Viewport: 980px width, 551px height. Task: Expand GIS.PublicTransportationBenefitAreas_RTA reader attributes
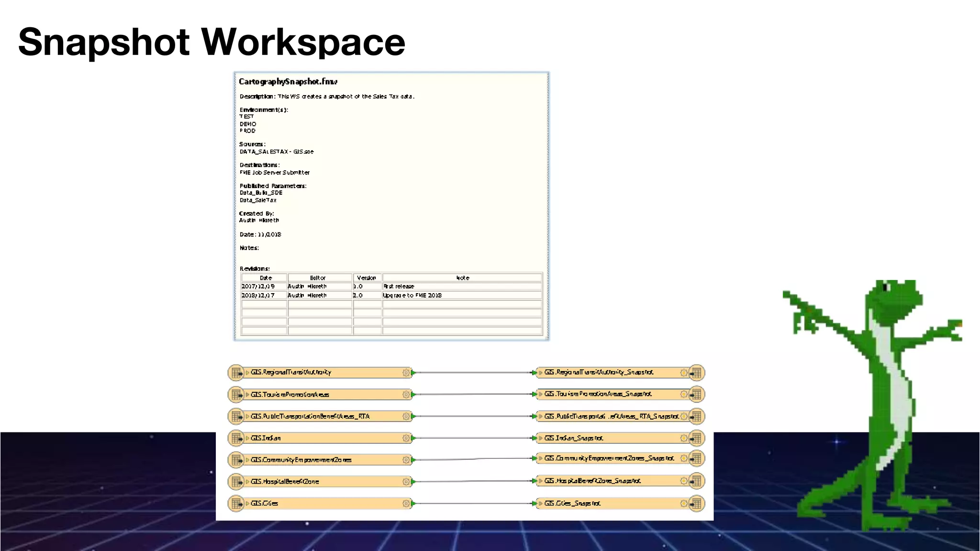[247, 417]
